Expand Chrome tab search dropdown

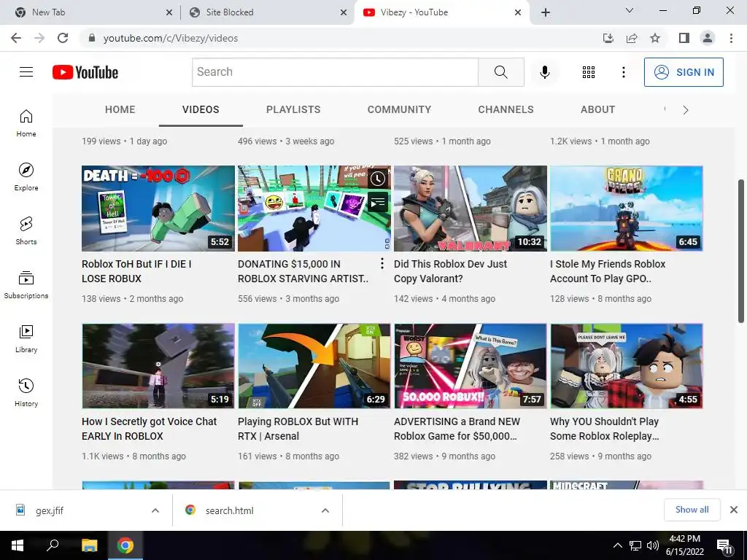[630, 10]
